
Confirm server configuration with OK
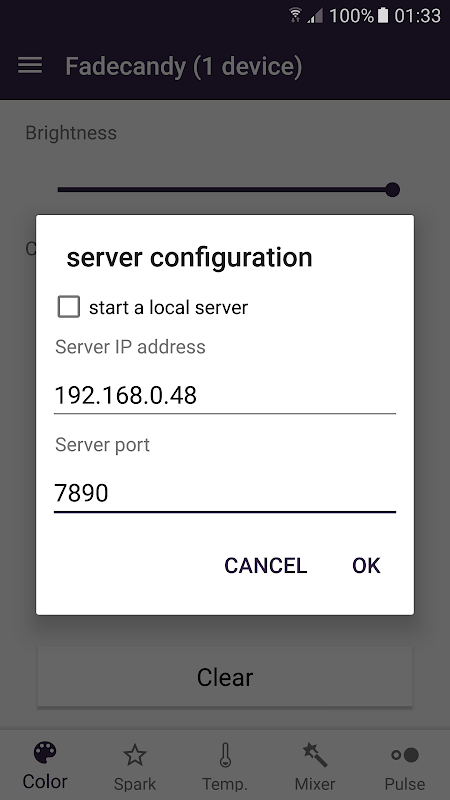pyautogui.click(x=366, y=565)
